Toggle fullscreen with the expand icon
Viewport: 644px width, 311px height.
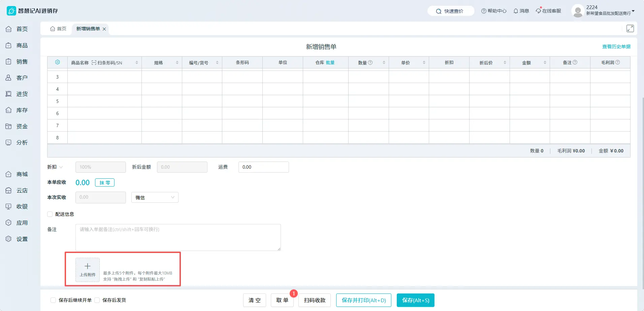pyautogui.click(x=630, y=28)
